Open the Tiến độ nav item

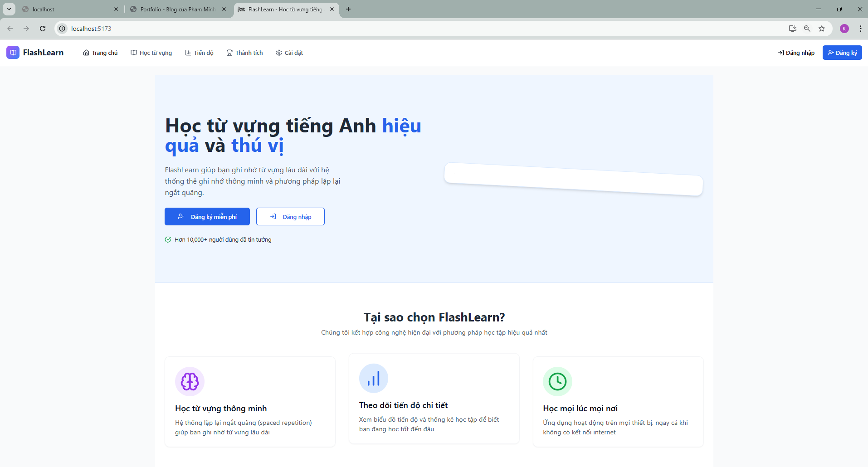pyautogui.click(x=199, y=53)
